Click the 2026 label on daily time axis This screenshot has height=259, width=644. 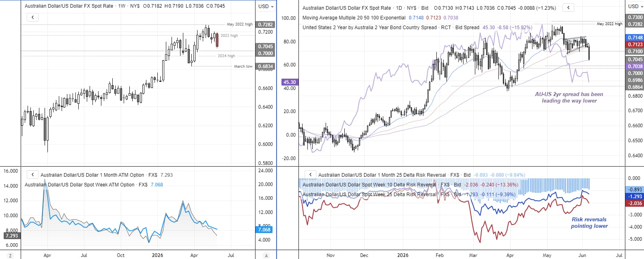point(403,255)
